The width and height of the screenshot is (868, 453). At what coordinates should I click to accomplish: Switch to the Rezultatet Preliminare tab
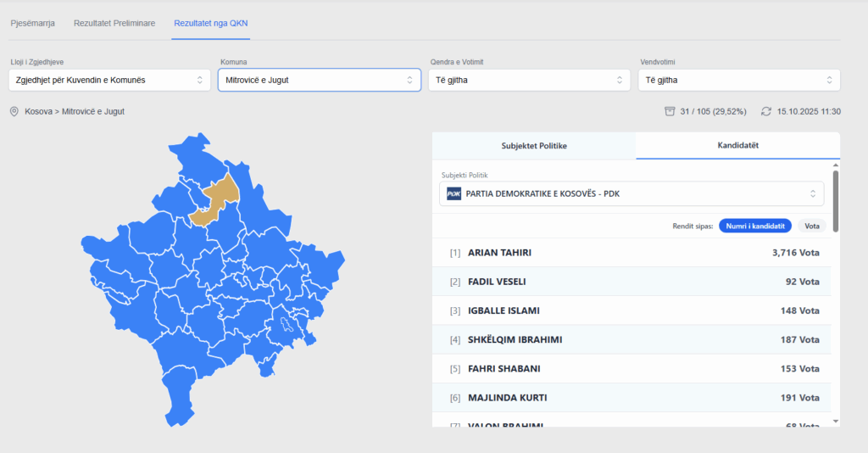click(x=114, y=23)
